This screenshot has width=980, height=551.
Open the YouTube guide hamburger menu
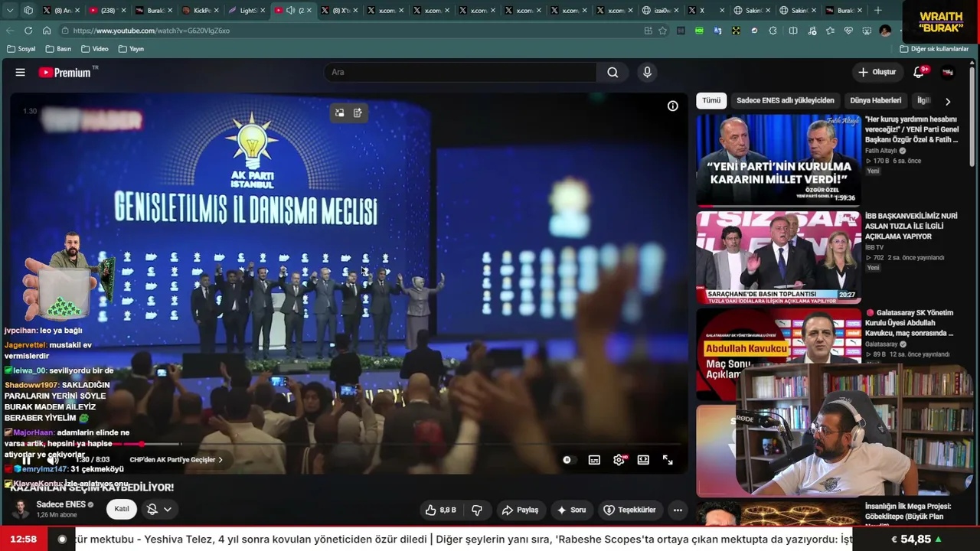[21, 73]
